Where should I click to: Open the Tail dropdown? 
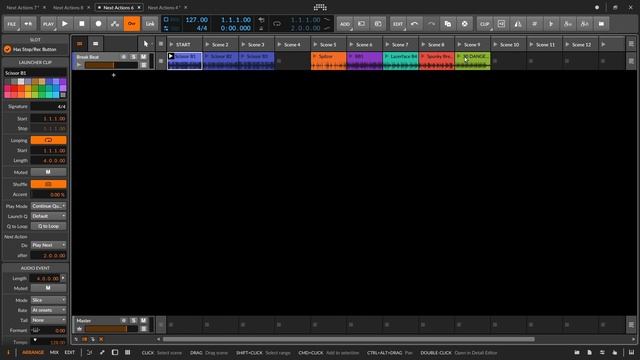pos(48,320)
